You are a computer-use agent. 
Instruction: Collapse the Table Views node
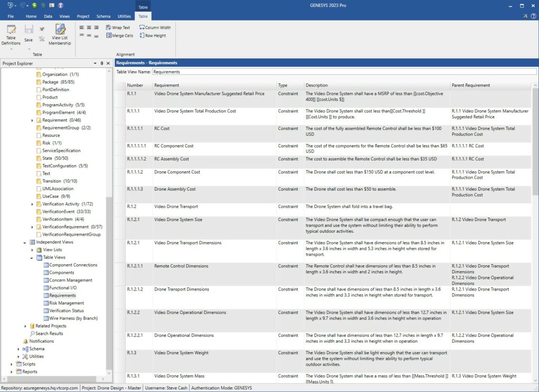click(x=32, y=257)
